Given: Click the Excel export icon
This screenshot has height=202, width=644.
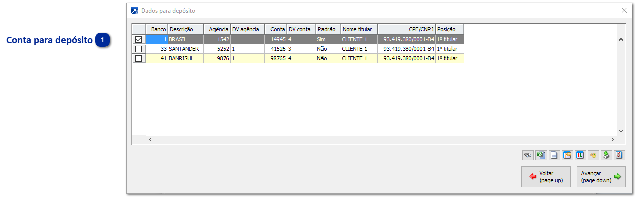Looking at the screenshot, I should point(541,155).
